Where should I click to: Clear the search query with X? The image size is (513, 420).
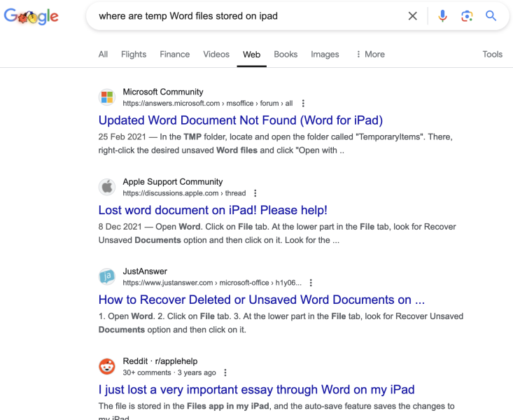pos(412,15)
